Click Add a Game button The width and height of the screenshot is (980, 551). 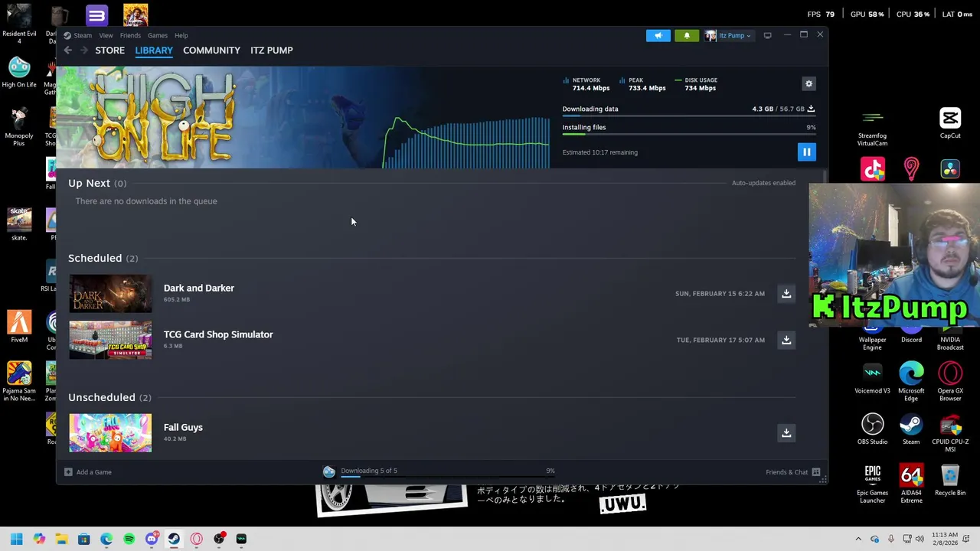pyautogui.click(x=88, y=472)
